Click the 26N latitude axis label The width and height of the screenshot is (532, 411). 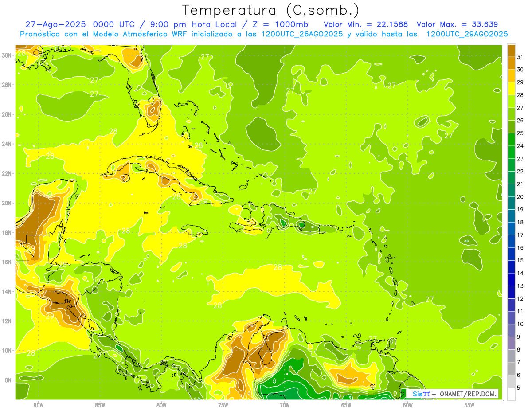tap(7, 114)
